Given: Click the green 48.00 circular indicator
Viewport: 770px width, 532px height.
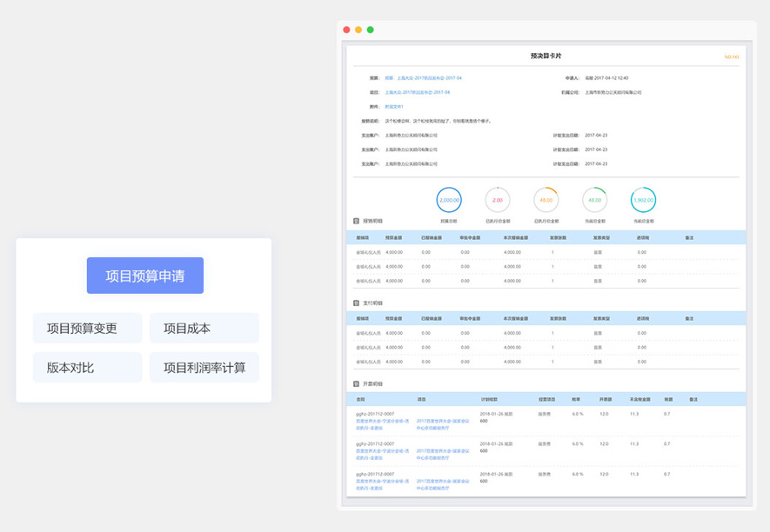Looking at the screenshot, I should click(x=594, y=200).
